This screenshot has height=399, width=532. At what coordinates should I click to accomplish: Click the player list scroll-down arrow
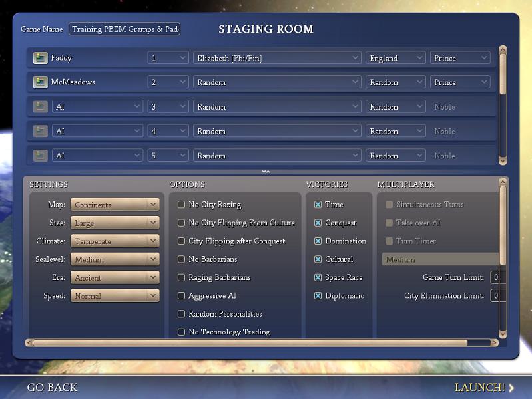(503, 160)
